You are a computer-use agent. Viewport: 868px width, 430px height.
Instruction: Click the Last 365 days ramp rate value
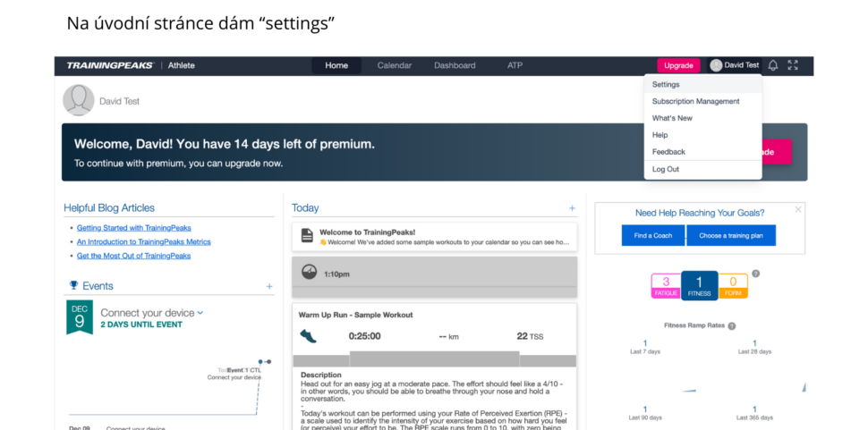click(x=754, y=409)
